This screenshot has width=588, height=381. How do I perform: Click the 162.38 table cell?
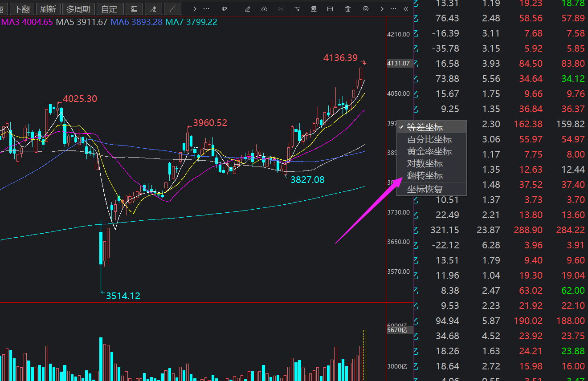(x=527, y=124)
